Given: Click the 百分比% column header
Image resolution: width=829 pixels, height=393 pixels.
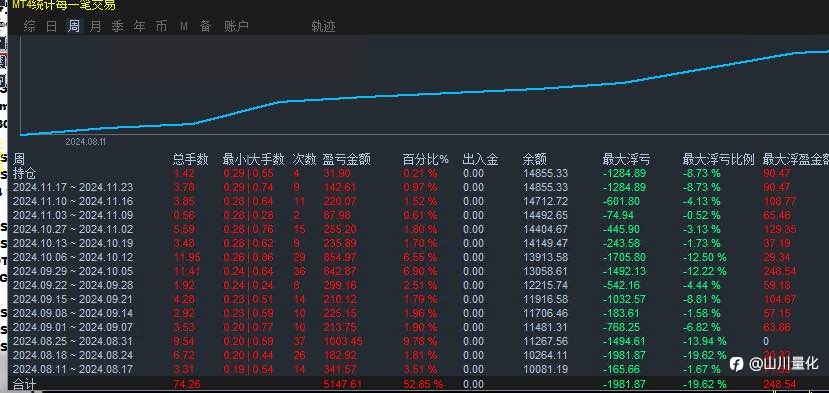Looking at the screenshot, I should click(x=426, y=159).
